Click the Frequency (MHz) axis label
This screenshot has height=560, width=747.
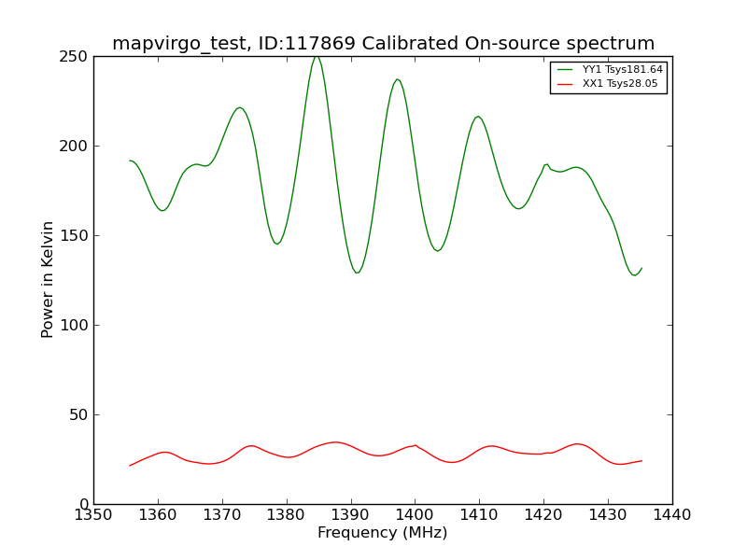coord(383,532)
